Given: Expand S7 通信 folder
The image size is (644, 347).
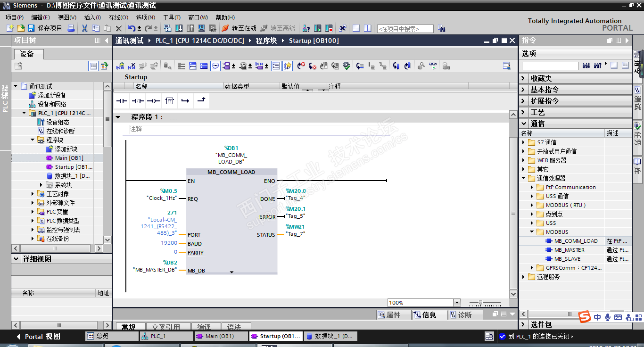Looking at the screenshot, I should (x=523, y=142).
